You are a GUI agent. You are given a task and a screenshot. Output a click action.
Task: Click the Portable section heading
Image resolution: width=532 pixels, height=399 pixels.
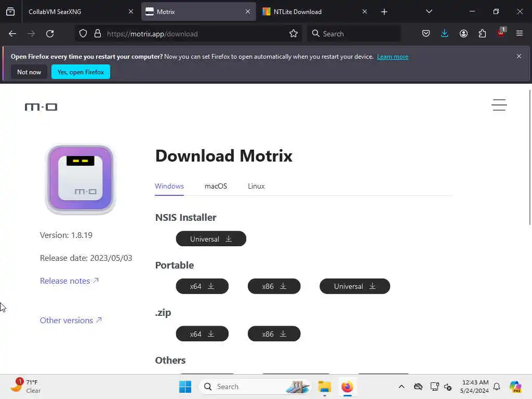click(175, 265)
